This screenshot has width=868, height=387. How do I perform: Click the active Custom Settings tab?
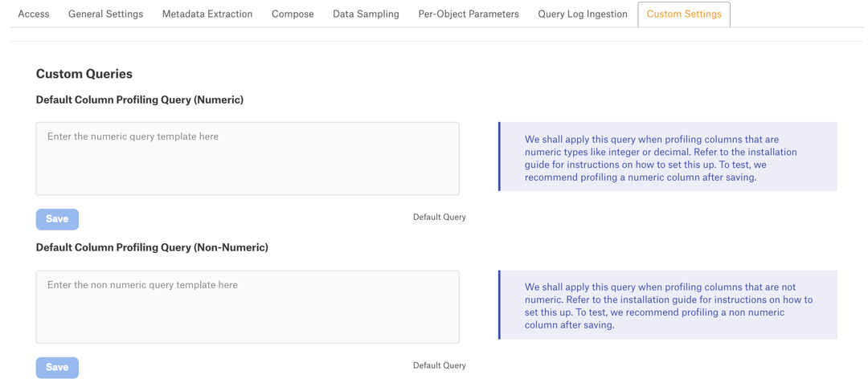click(x=684, y=14)
